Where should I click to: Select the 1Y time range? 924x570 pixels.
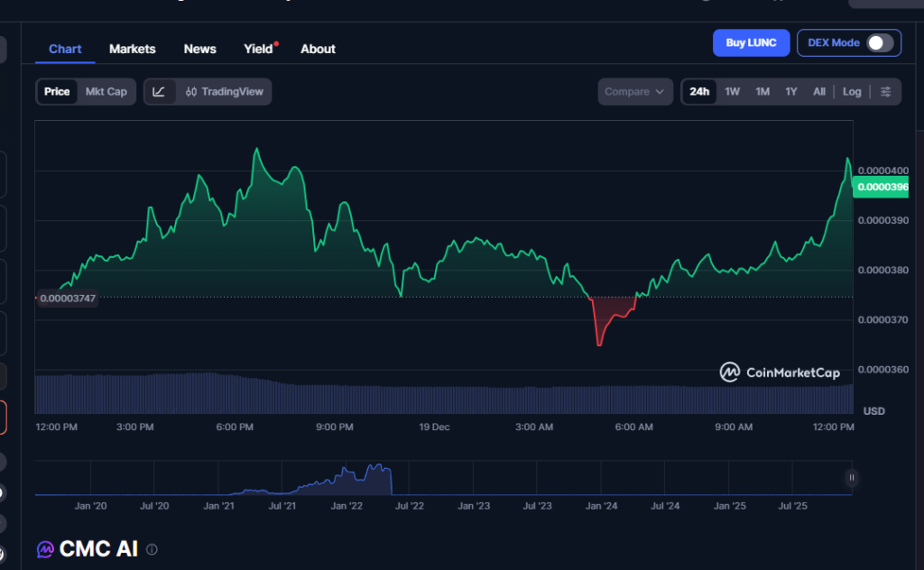[790, 92]
